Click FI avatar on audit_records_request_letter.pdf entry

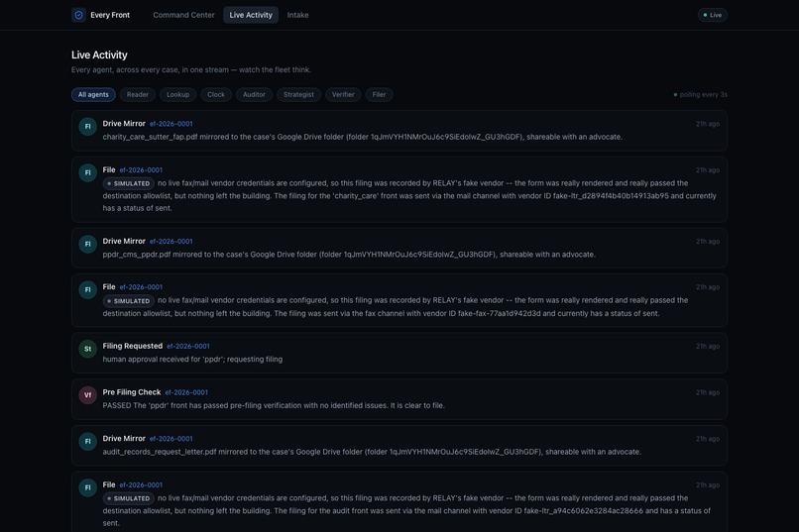pyautogui.click(x=87, y=442)
